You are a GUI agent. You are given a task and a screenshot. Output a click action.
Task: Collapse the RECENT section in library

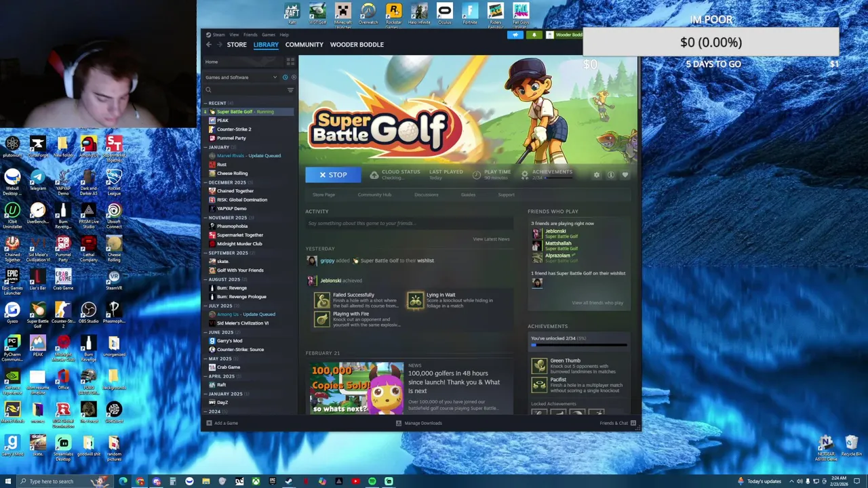point(205,103)
